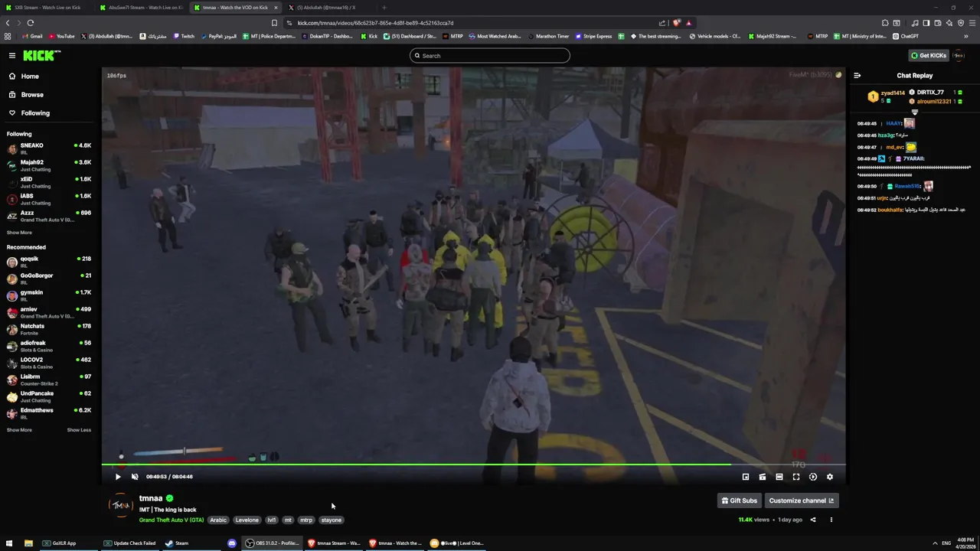This screenshot has width=980, height=551.
Task: Go to Home in Kick sidebar
Action: (30, 77)
